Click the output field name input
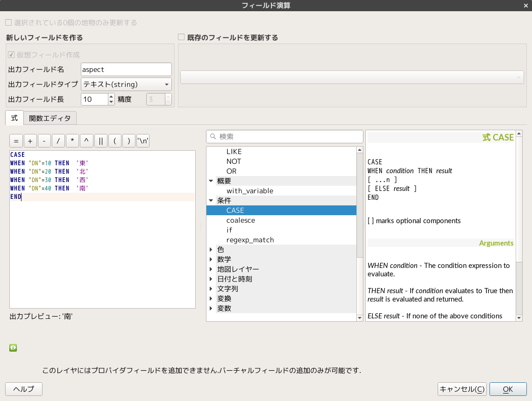This screenshot has height=401, width=532. pos(126,70)
